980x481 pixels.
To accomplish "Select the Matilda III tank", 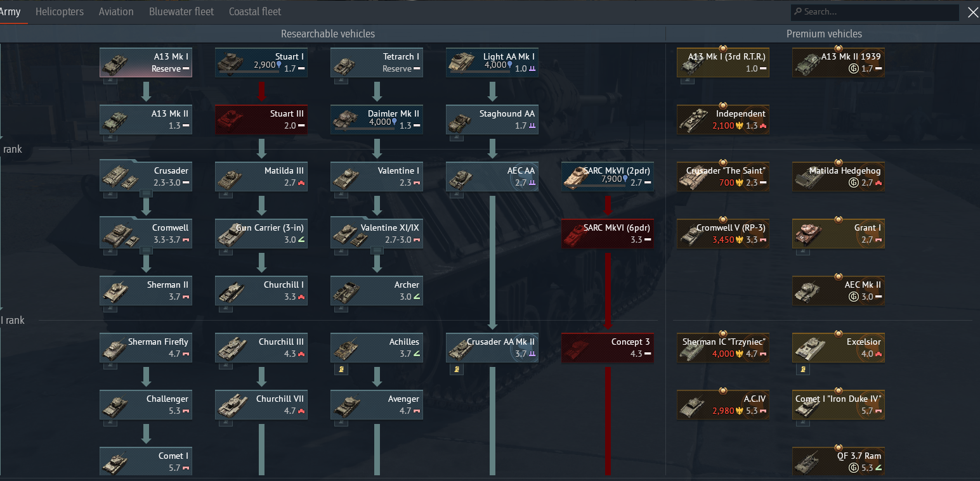I will tap(261, 177).
